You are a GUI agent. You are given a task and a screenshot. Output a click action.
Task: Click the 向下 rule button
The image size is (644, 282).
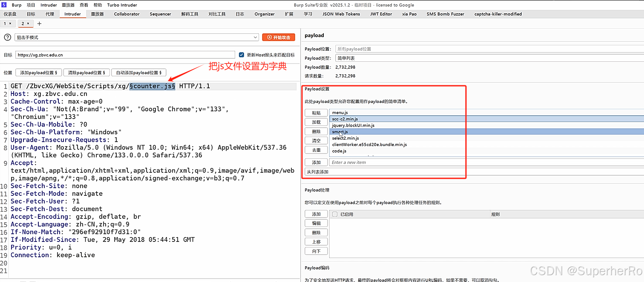[x=316, y=251]
